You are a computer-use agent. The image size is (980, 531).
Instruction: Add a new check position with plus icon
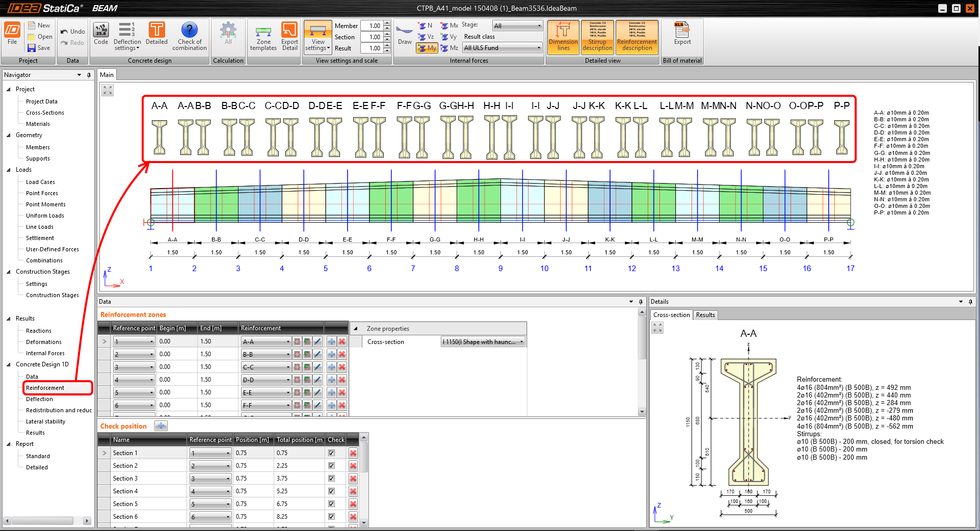pos(161,426)
